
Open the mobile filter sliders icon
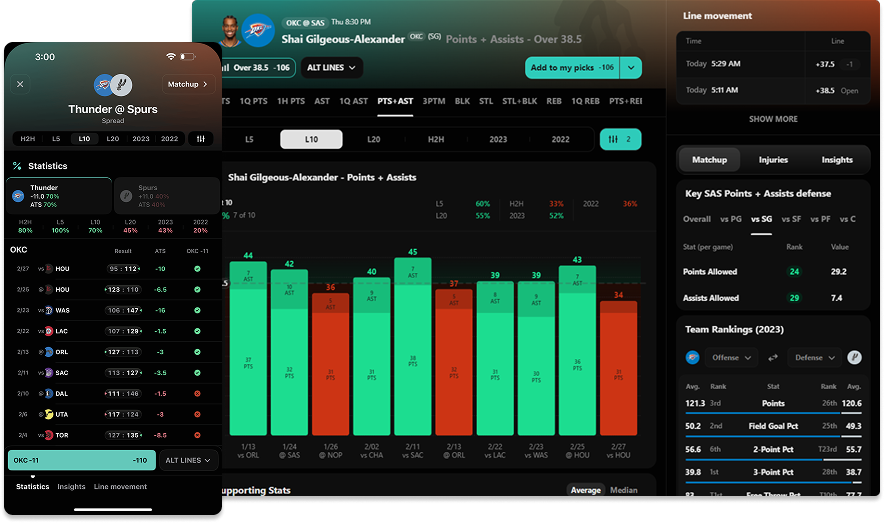(201, 138)
